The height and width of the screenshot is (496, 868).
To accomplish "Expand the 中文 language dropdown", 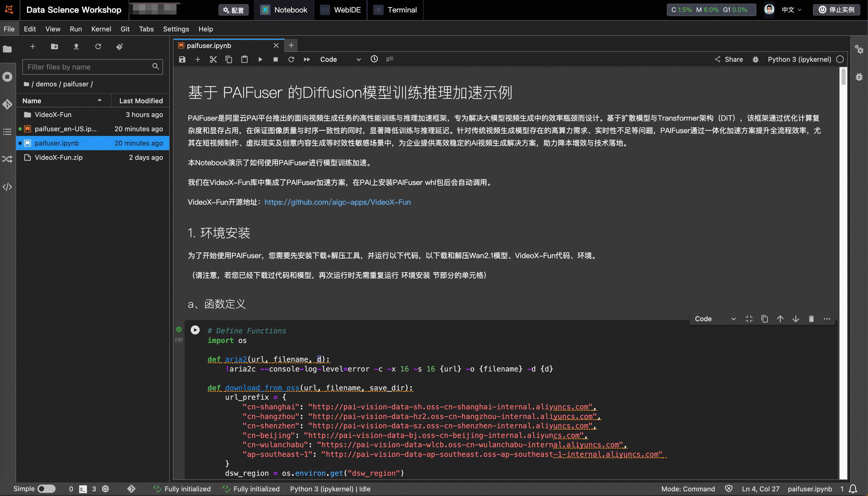I will coord(791,10).
